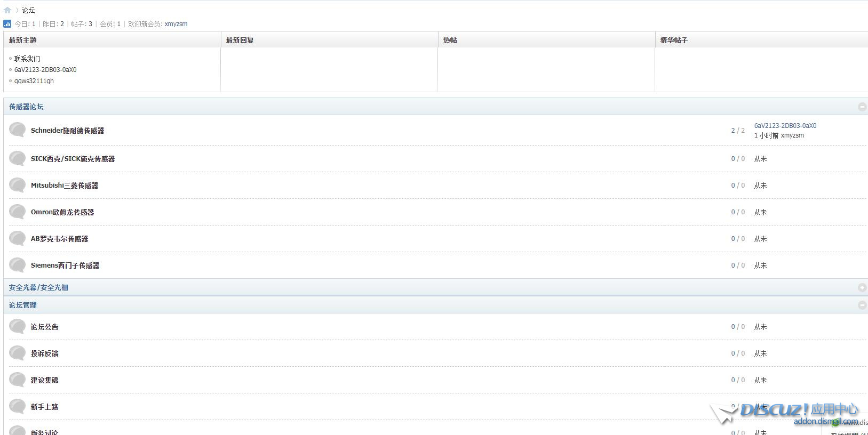Click the 热帖 column header
Viewport: 868px width, 435px height.
point(450,40)
